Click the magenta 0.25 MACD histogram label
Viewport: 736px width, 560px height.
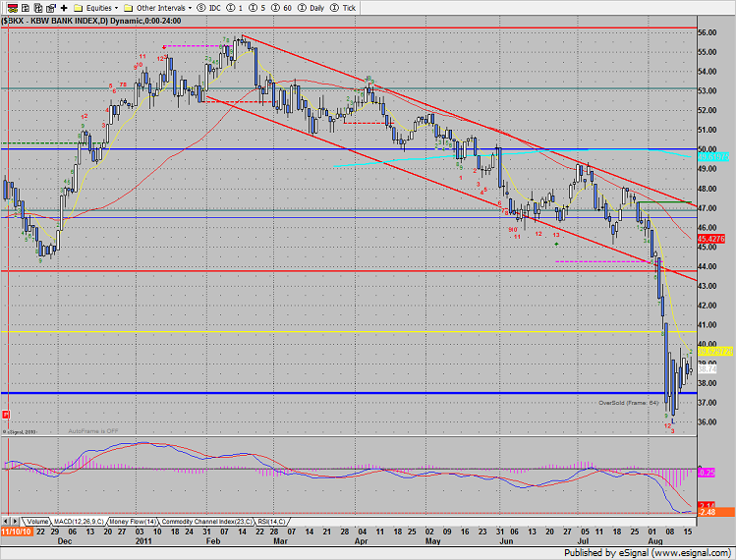(x=707, y=473)
